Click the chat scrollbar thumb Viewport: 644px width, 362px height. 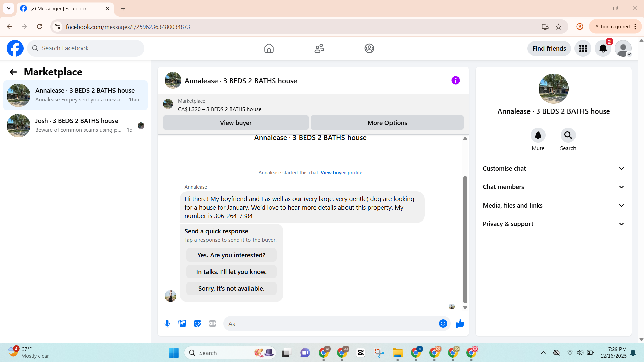pos(465,239)
